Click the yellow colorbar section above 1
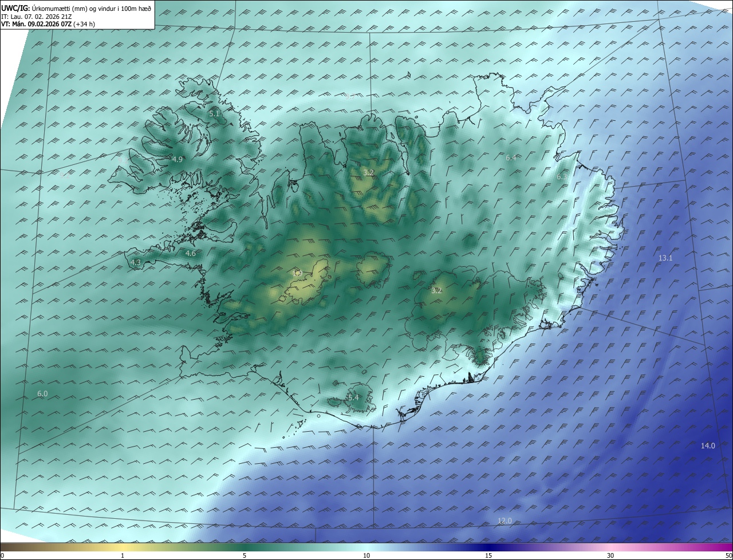 [123, 547]
